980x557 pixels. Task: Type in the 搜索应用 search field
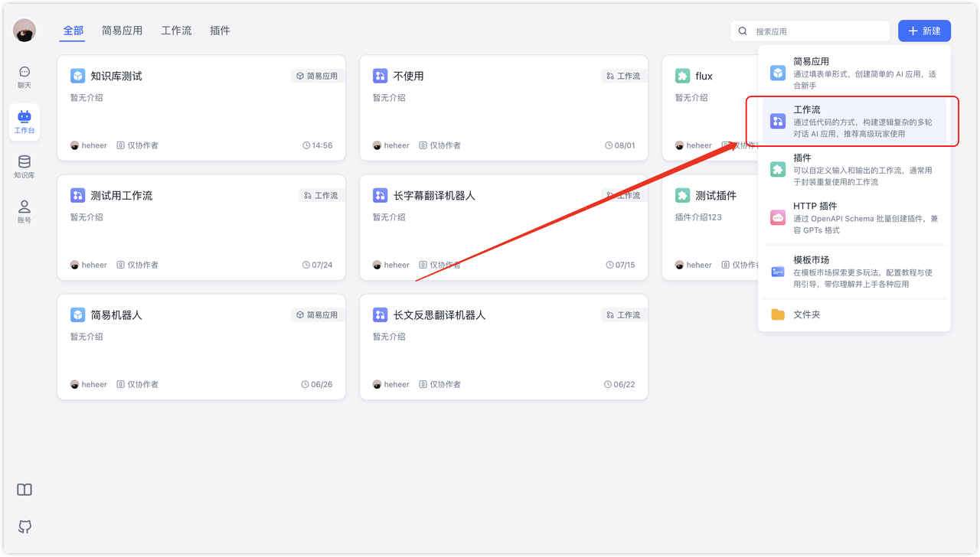[819, 31]
